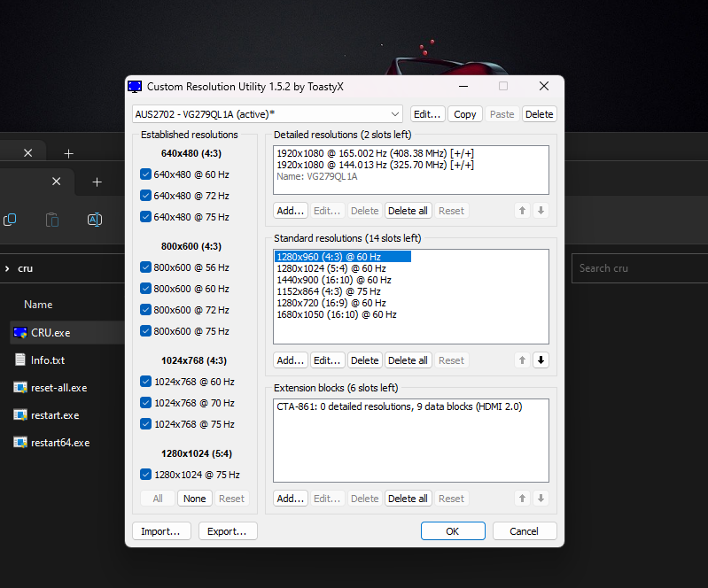Select reset-all.exe in the file list

click(58, 388)
